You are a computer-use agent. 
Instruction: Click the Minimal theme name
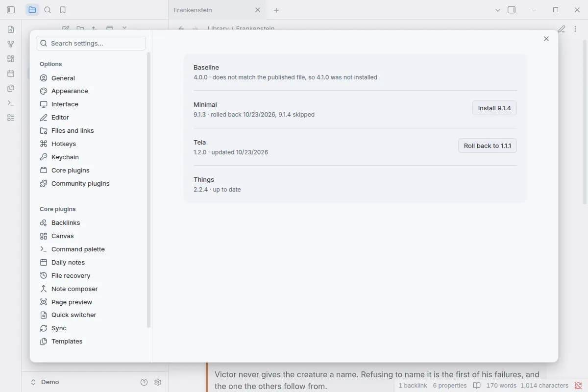coord(205,105)
